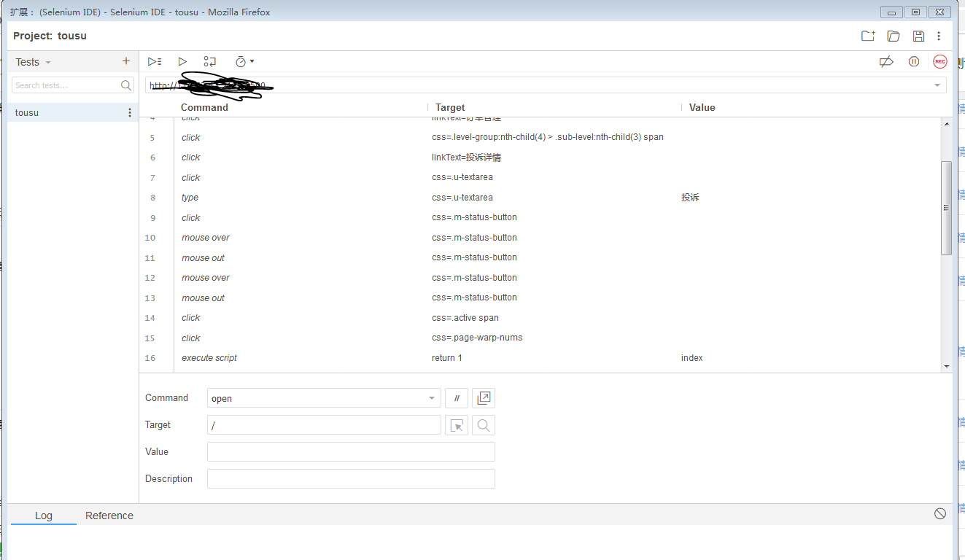The height and width of the screenshot is (560, 965).
Task: Expand the base URL dropdown
Action: (x=936, y=85)
